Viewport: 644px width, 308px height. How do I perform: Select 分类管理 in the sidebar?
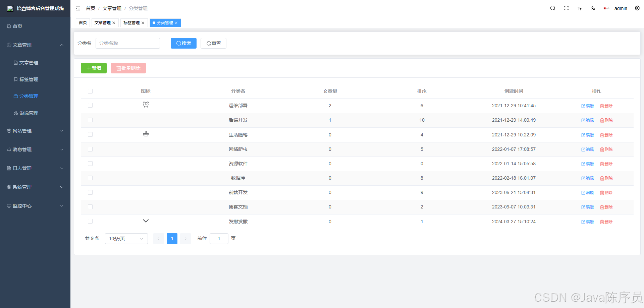(35, 96)
